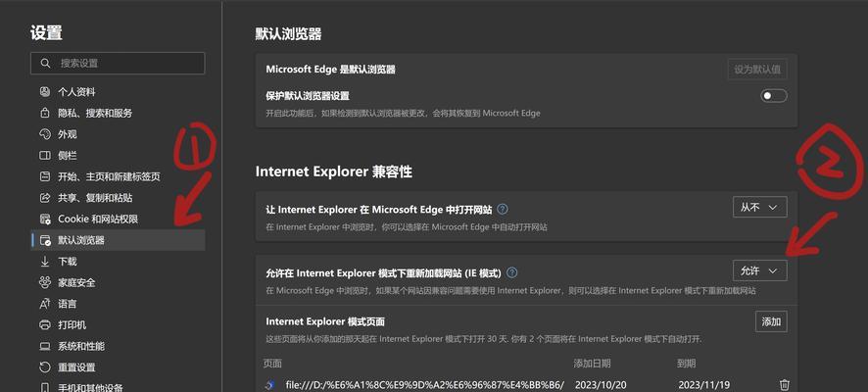Click the 语言 language icon
The image size is (868, 392).
point(45,304)
